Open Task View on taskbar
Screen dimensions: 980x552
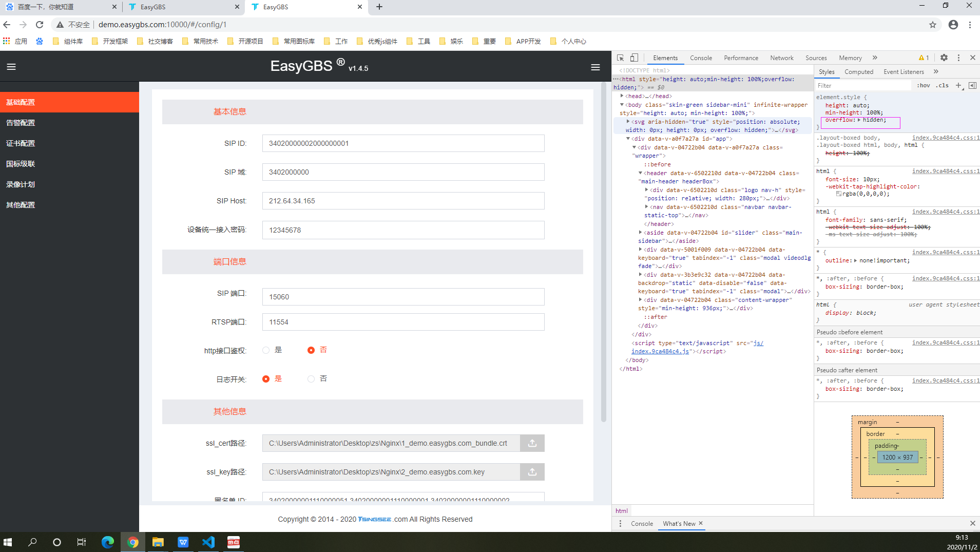pyautogui.click(x=82, y=542)
